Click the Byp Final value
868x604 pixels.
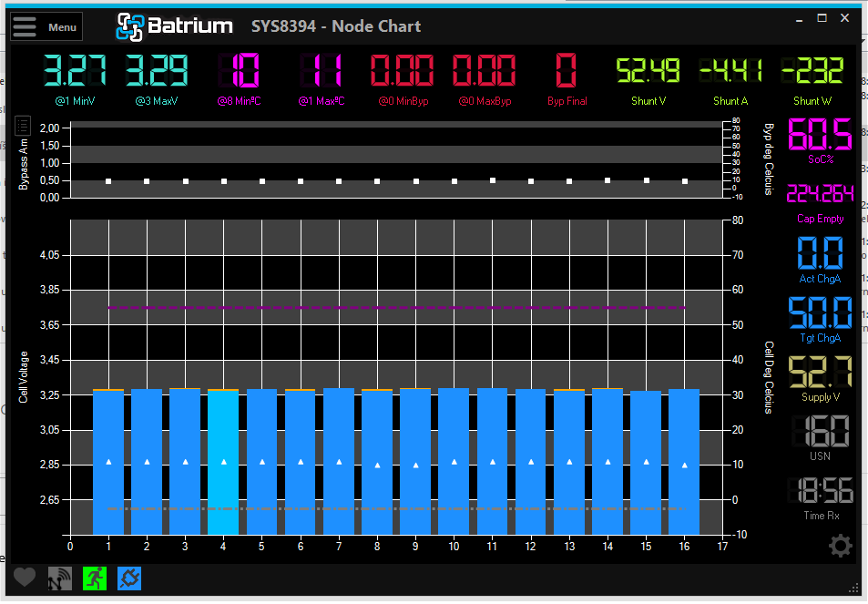pos(566,71)
